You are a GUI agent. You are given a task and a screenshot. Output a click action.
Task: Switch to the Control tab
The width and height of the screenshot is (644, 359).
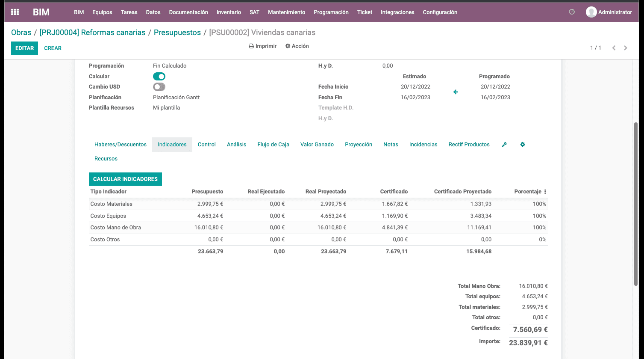click(x=207, y=145)
